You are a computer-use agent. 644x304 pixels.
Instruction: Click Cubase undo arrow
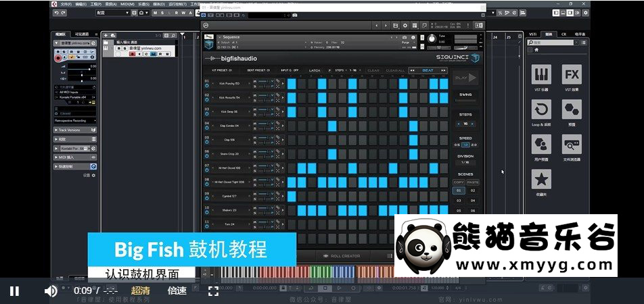[x=56, y=13]
